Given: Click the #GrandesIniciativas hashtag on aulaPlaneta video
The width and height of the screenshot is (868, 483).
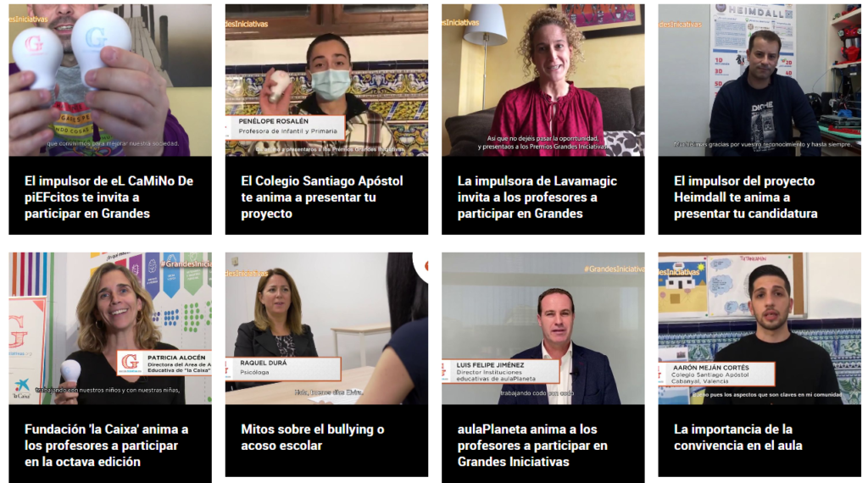Looking at the screenshot, I should pos(614,269).
